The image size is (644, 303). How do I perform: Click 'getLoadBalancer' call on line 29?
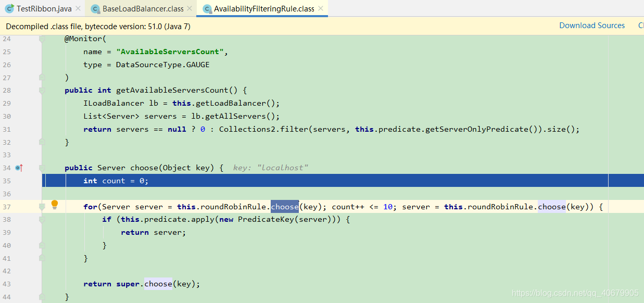[231, 103]
